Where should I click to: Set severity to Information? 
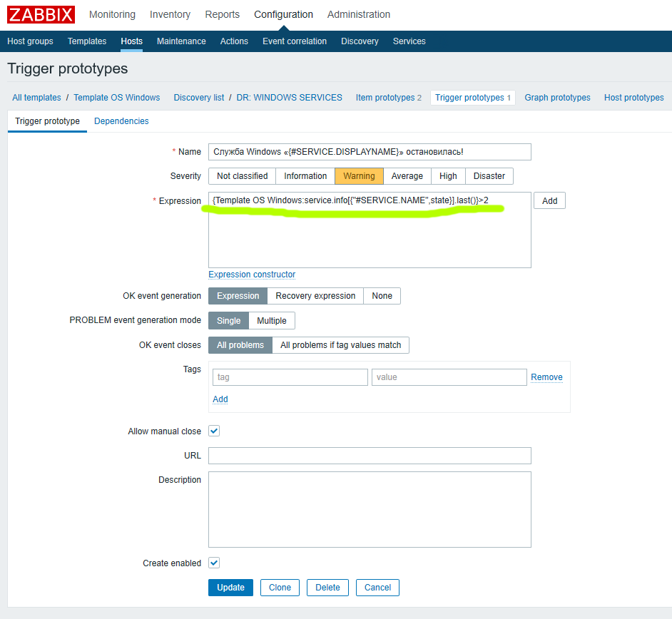[x=305, y=176]
